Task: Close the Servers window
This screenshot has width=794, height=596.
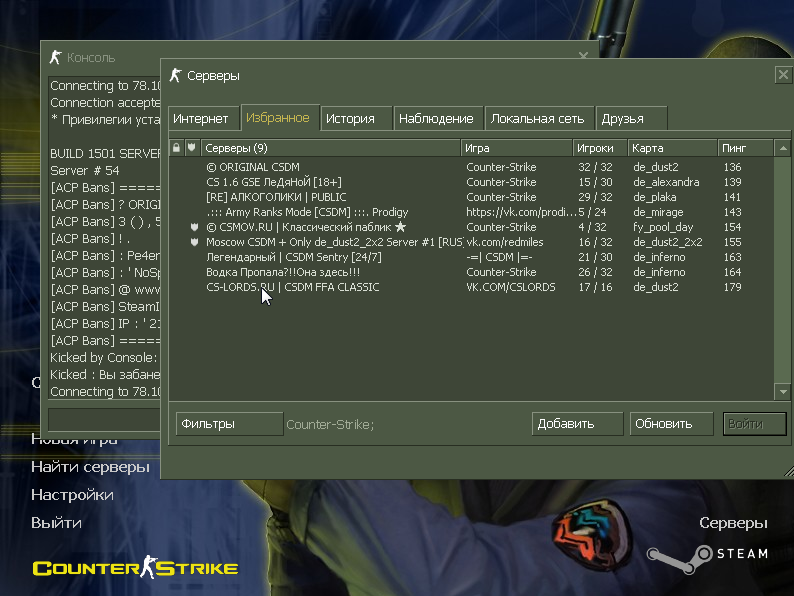Action: (x=783, y=75)
